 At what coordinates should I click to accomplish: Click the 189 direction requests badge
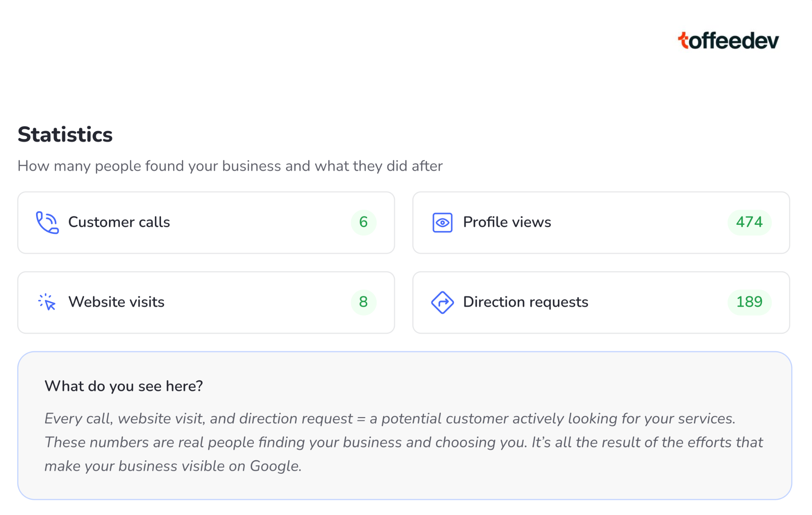[x=749, y=302]
